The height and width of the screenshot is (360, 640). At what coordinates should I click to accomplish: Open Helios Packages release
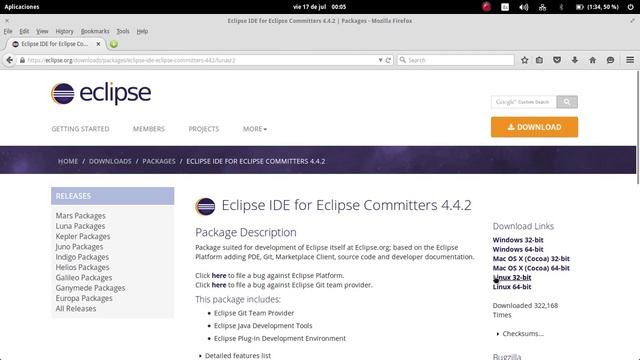[x=82, y=267]
